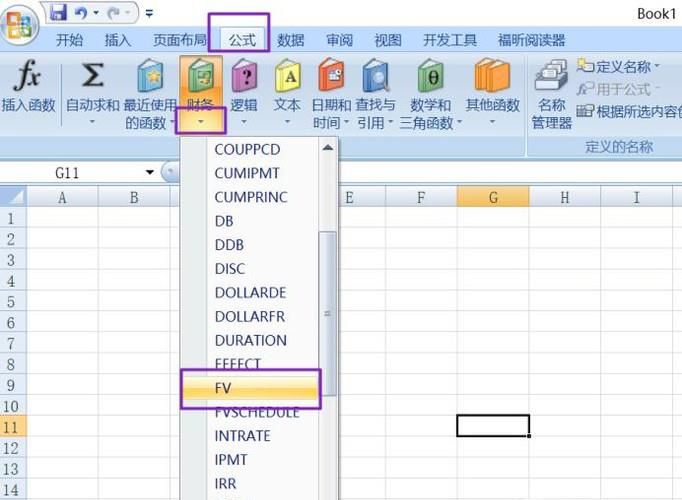Open the undo history dropdown arrow

tap(96, 13)
